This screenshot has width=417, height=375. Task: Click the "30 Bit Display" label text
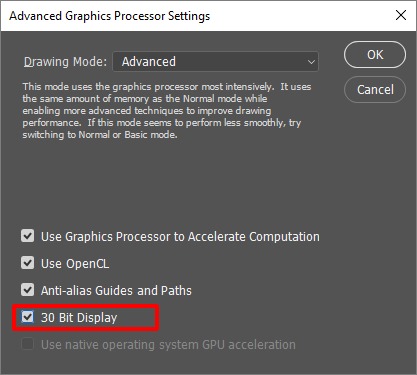click(x=79, y=318)
